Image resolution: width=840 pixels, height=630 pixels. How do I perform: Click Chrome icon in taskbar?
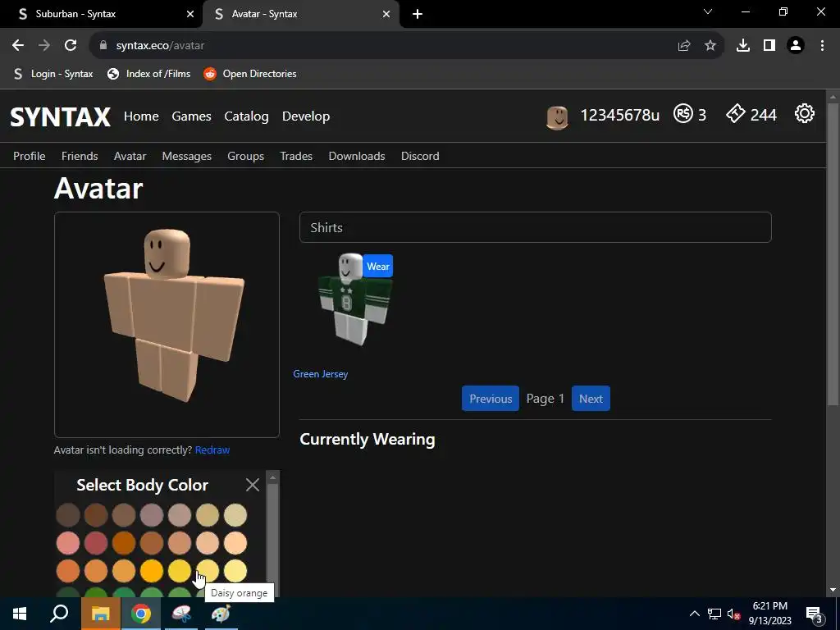pyautogui.click(x=141, y=614)
